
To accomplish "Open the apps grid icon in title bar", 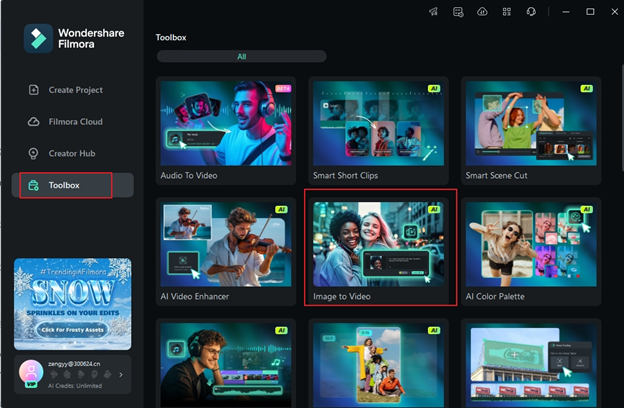I will pos(507,12).
